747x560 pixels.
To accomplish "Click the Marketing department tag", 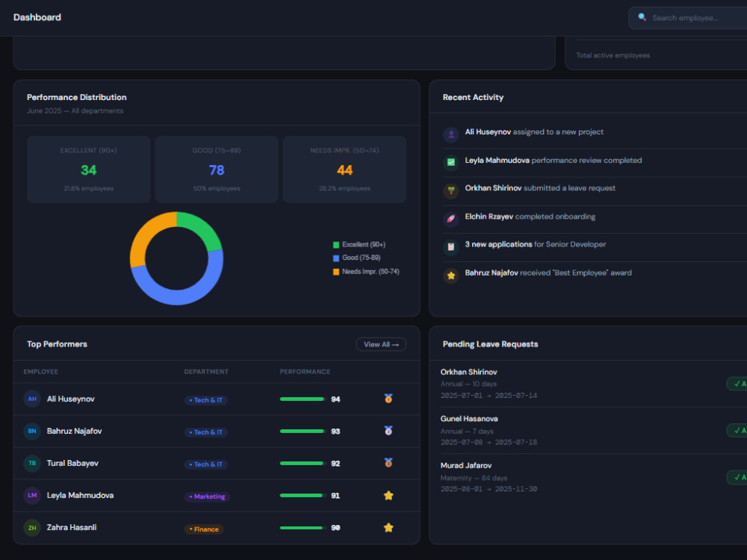I will [x=207, y=497].
